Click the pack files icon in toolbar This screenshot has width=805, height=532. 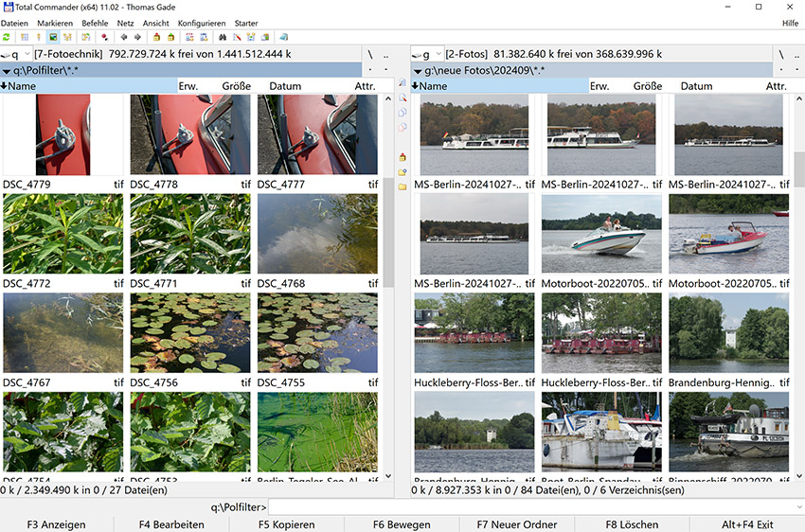[156, 37]
